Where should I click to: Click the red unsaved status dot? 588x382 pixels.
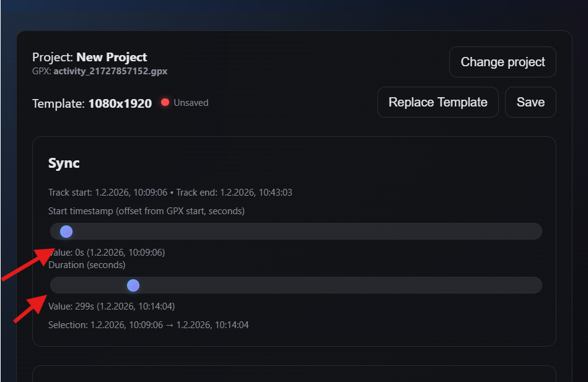click(165, 102)
